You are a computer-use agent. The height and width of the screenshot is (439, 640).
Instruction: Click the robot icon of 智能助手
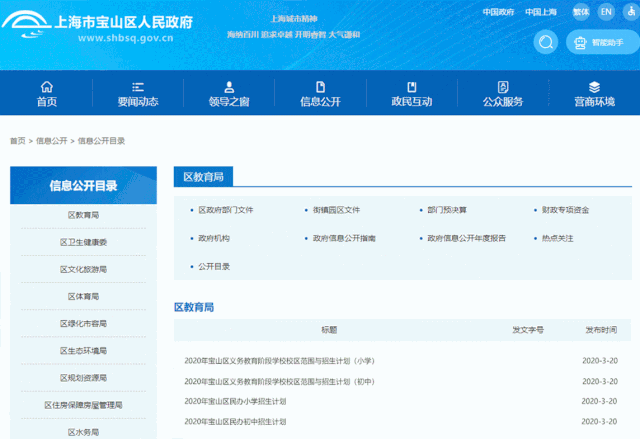click(580, 42)
